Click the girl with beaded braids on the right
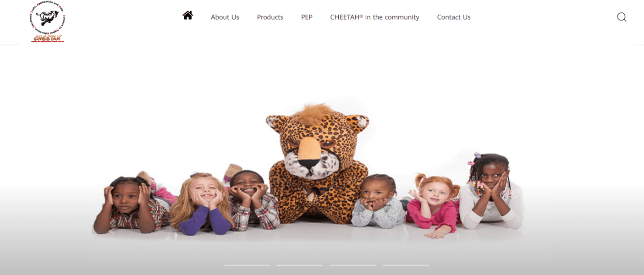 (x=491, y=192)
